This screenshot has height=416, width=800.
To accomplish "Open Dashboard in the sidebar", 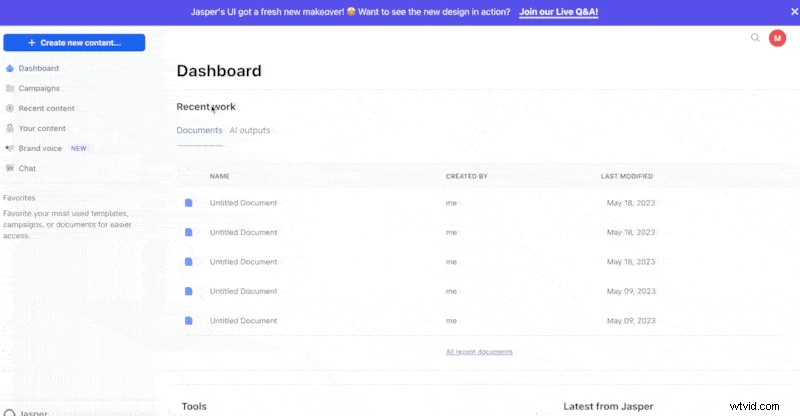I will click(39, 68).
